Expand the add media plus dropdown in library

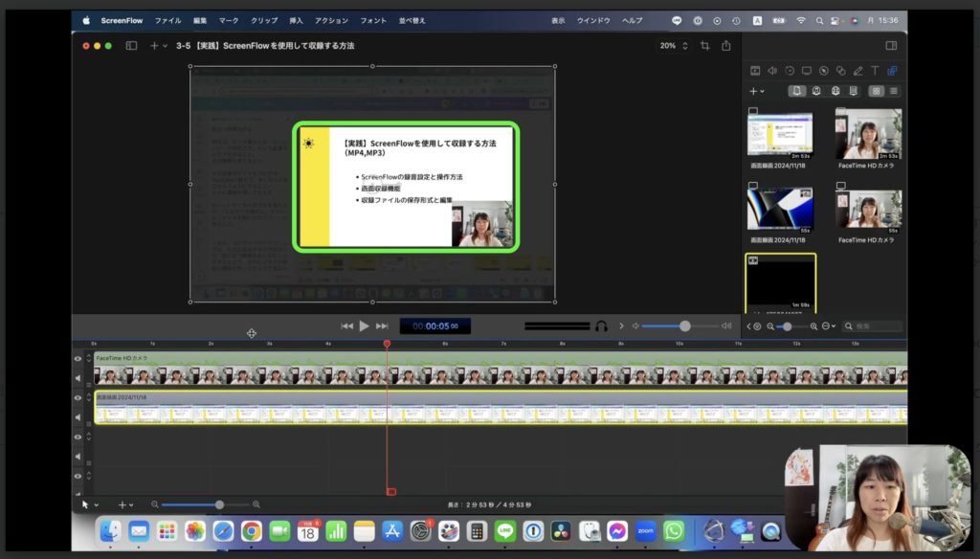click(x=756, y=91)
